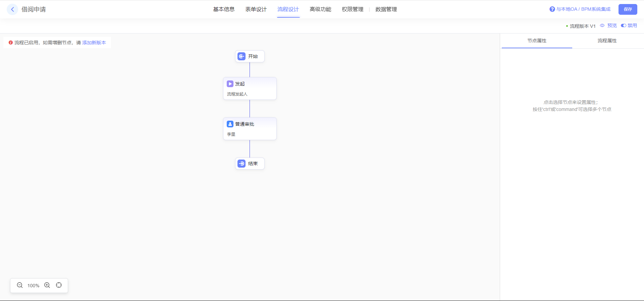The image size is (644, 301).
Task: Go to the 权限管理 tab
Action: click(353, 9)
